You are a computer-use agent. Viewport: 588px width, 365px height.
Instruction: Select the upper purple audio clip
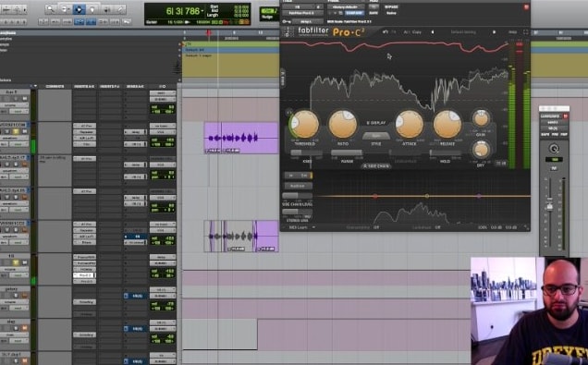pos(241,138)
